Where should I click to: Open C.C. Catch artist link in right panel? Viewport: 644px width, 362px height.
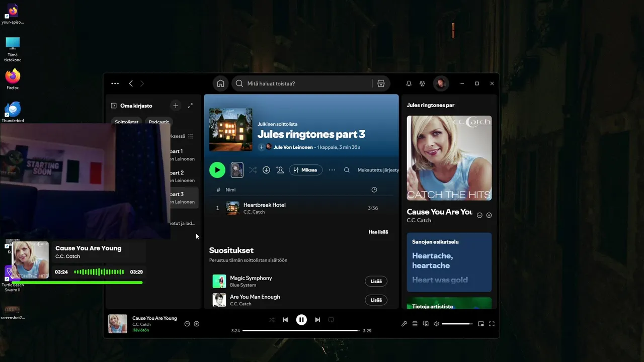click(419, 220)
